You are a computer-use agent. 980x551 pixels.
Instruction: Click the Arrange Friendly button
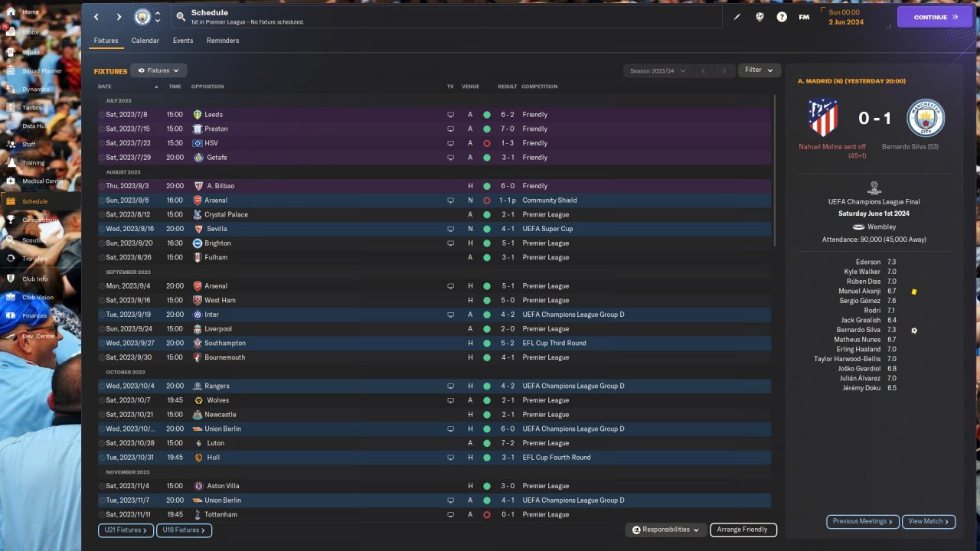pyautogui.click(x=743, y=530)
